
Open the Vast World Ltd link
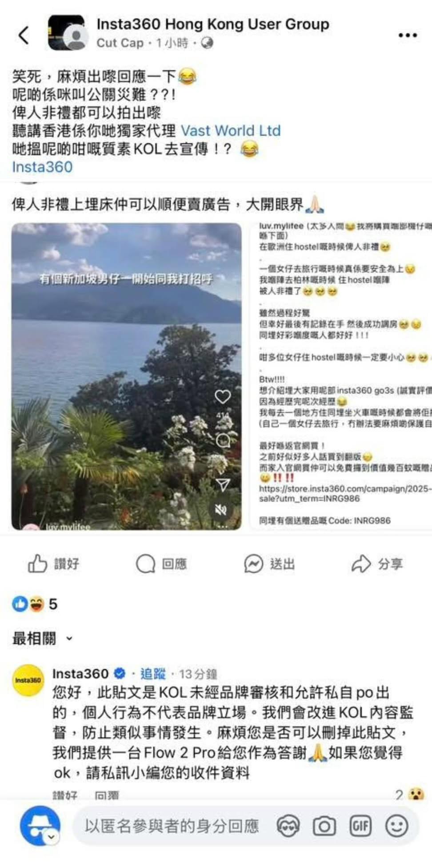point(230,130)
